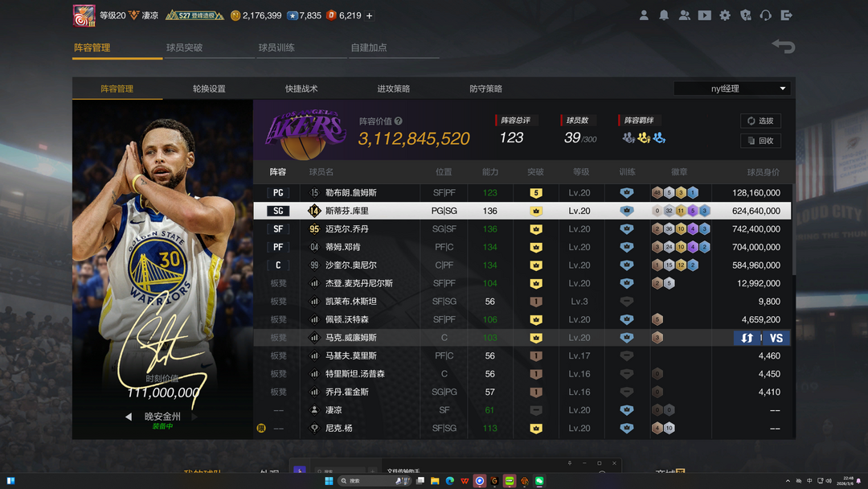Image resolution: width=868 pixels, height=489 pixels.
Task: Open the friends list icon
Action: [x=684, y=15]
